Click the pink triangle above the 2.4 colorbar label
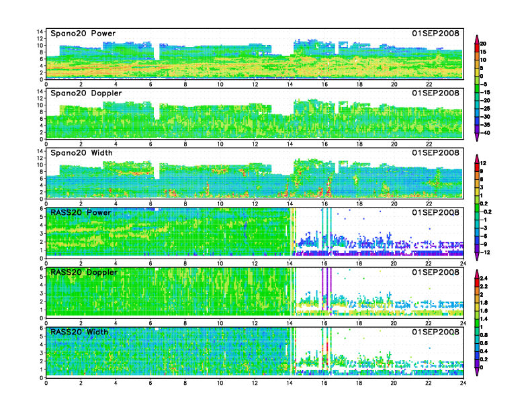This screenshot has width=532, height=411. 477,273
